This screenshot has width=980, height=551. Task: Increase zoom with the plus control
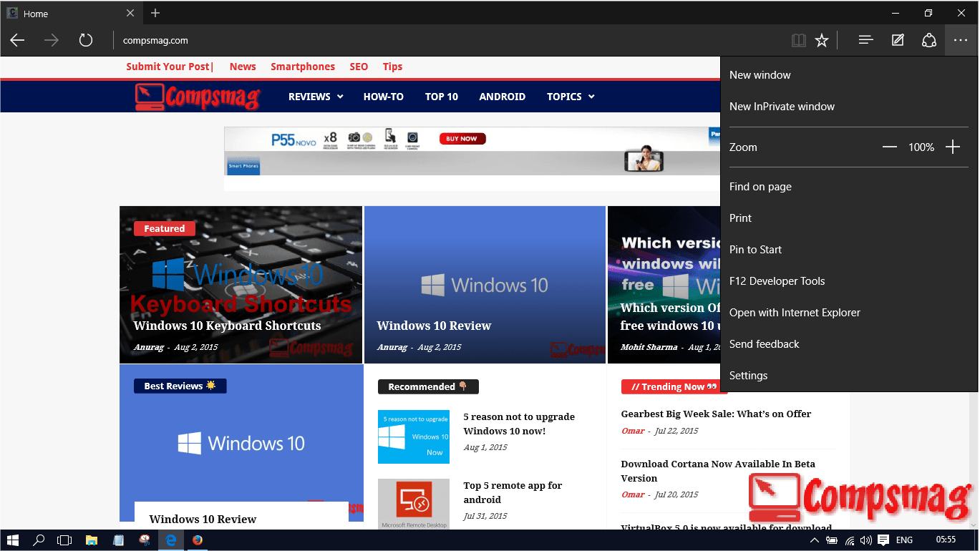click(x=953, y=147)
